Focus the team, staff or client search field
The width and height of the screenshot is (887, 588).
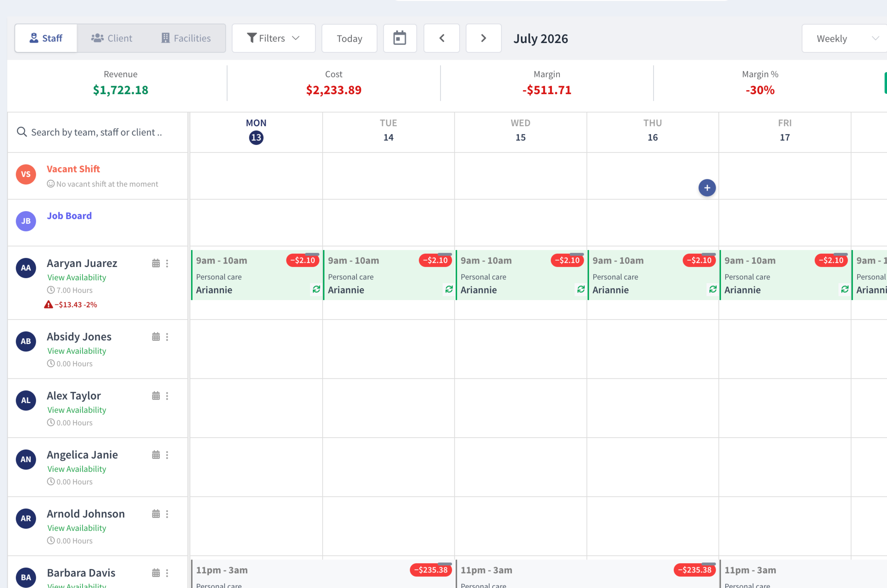point(98,132)
